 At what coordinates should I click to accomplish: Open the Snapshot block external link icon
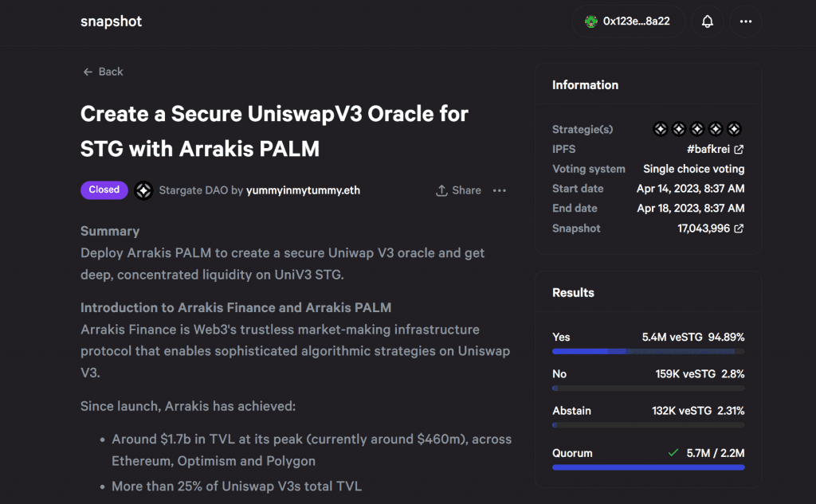739,229
